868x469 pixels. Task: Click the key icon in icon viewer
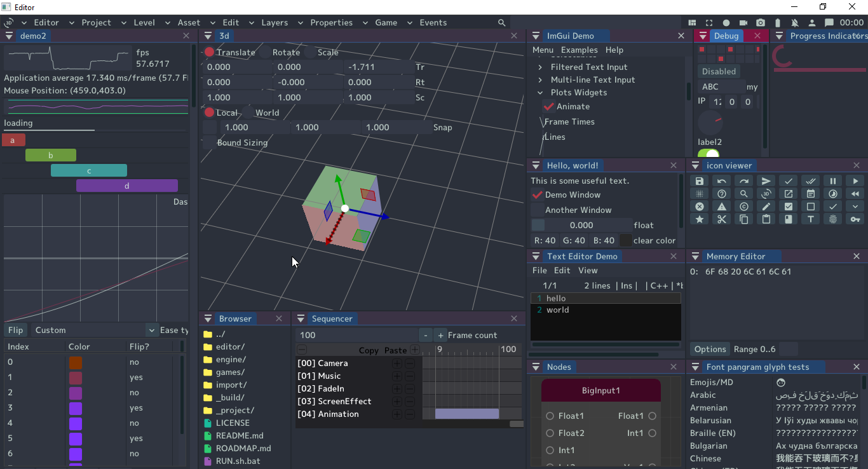855,219
